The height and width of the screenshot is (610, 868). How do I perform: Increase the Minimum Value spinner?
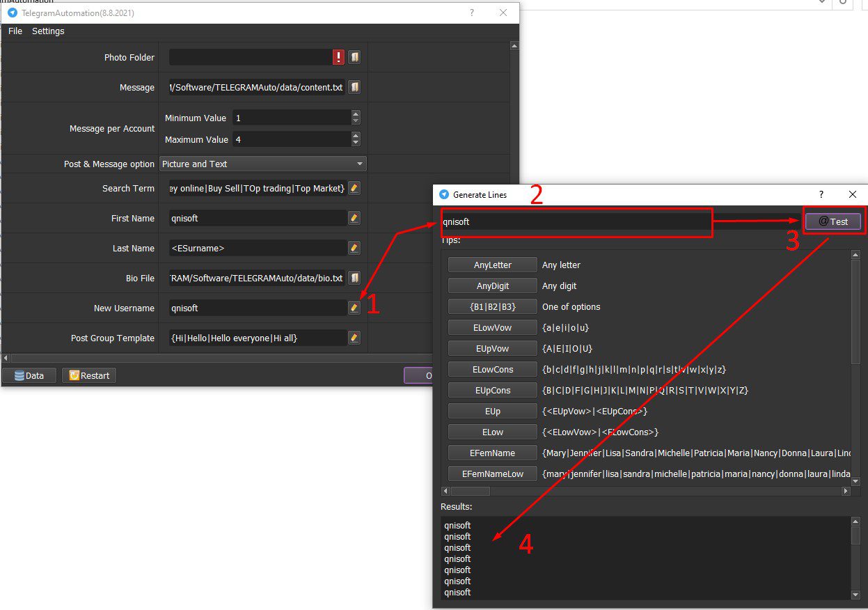click(356, 114)
